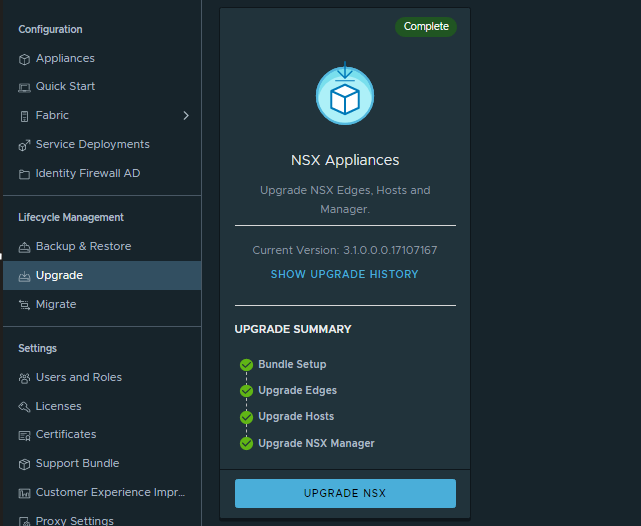641x526 pixels.
Task: Click the Configuration section heading
Action: [x=50, y=29]
